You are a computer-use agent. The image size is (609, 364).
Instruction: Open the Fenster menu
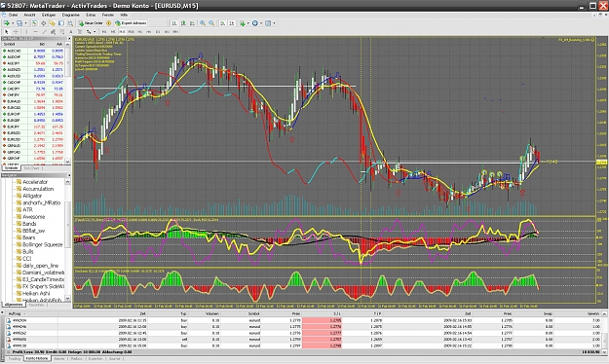click(x=108, y=15)
